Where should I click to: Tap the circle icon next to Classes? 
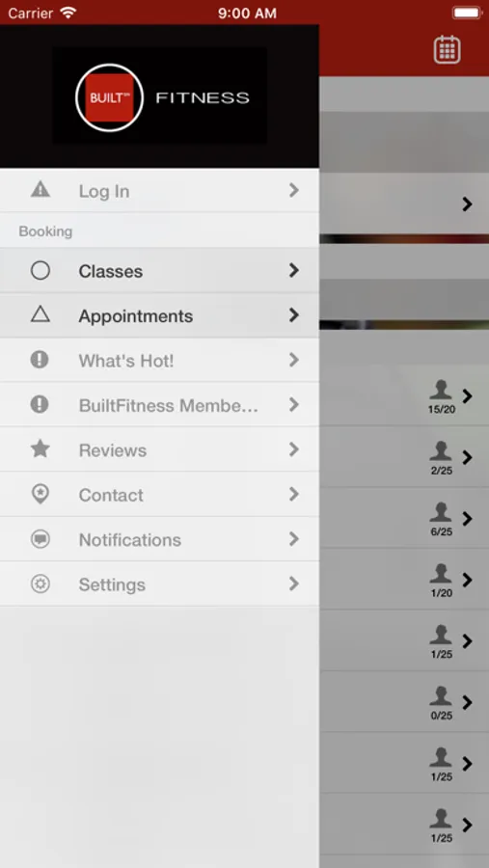41,270
